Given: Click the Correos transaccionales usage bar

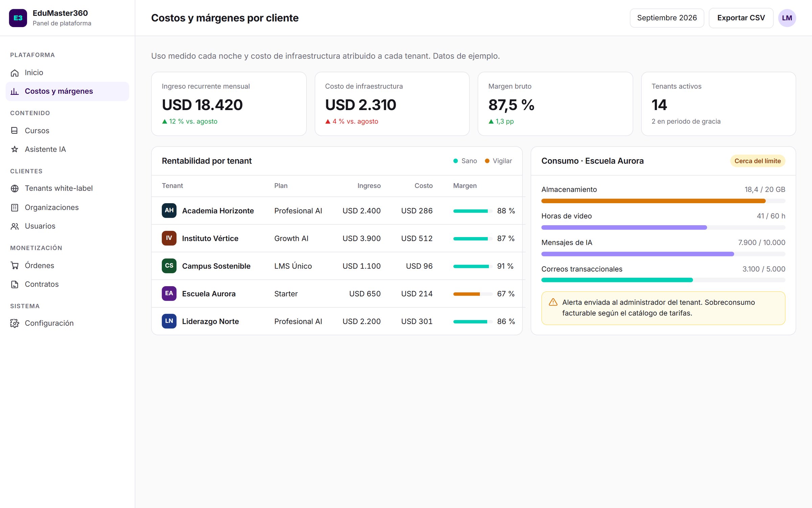Looking at the screenshot, I should pos(663,280).
